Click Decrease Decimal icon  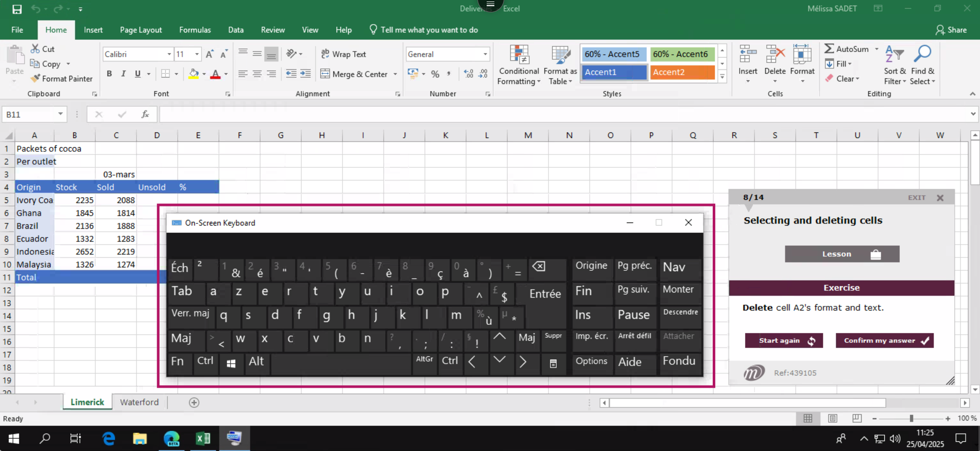[x=483, y=74]
